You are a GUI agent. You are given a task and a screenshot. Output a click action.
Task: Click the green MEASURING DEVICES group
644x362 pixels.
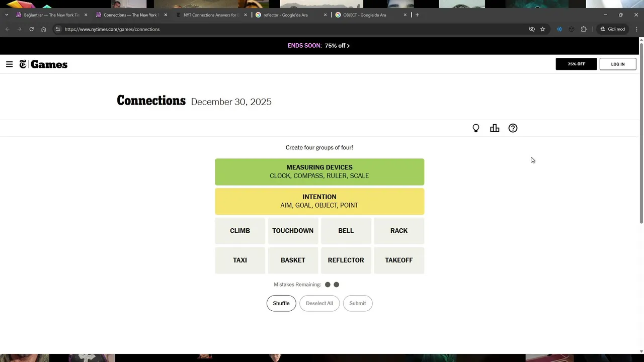pos(319,172)
